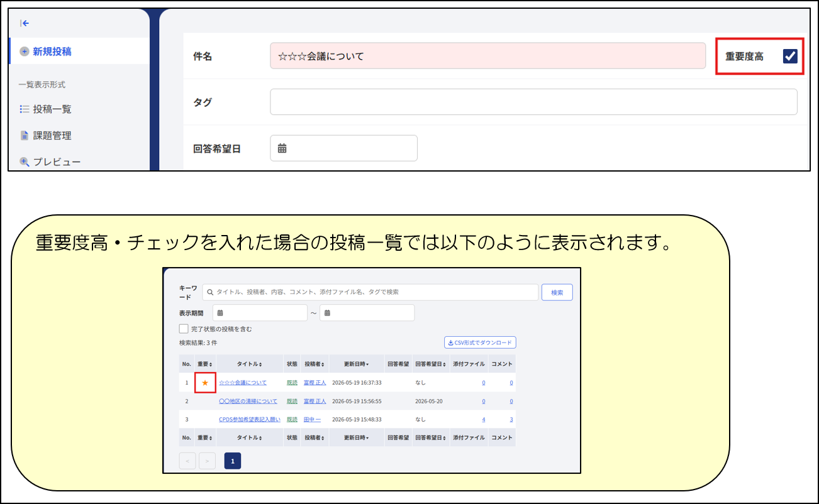The width and height of the screenshot is (819, 504).
Task: Click 既読 status for CPDS参加希望表記入願い
Action: click(x=292, y=419)
